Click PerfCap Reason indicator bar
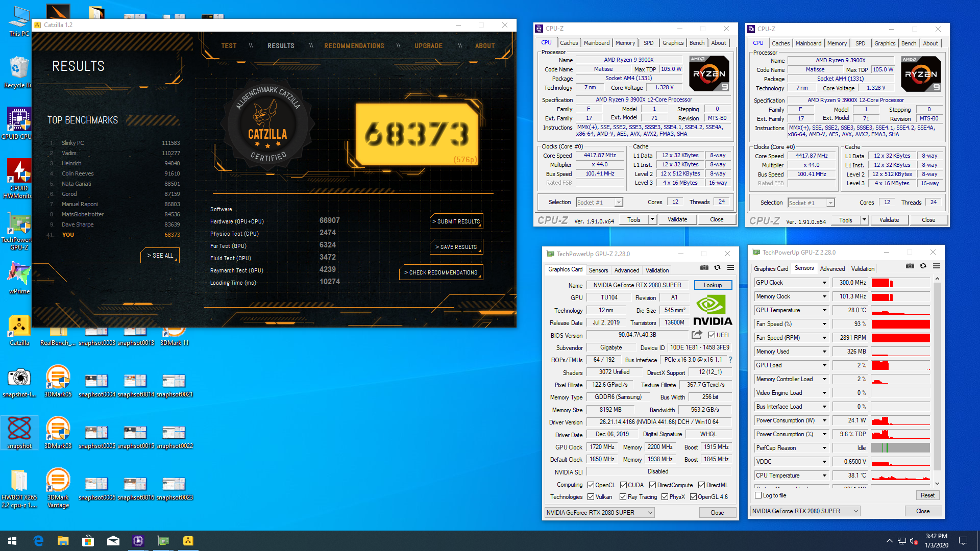The image size is (980, 551). 900,448
